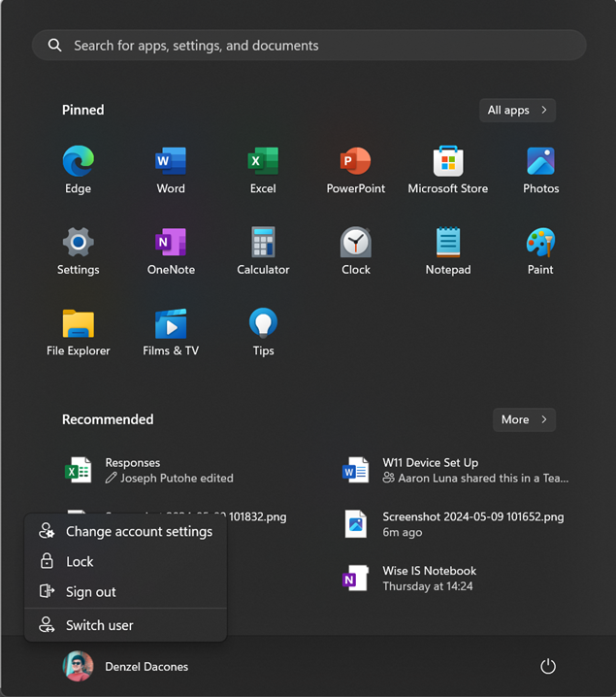Expand the All apps list

(517, 110)
